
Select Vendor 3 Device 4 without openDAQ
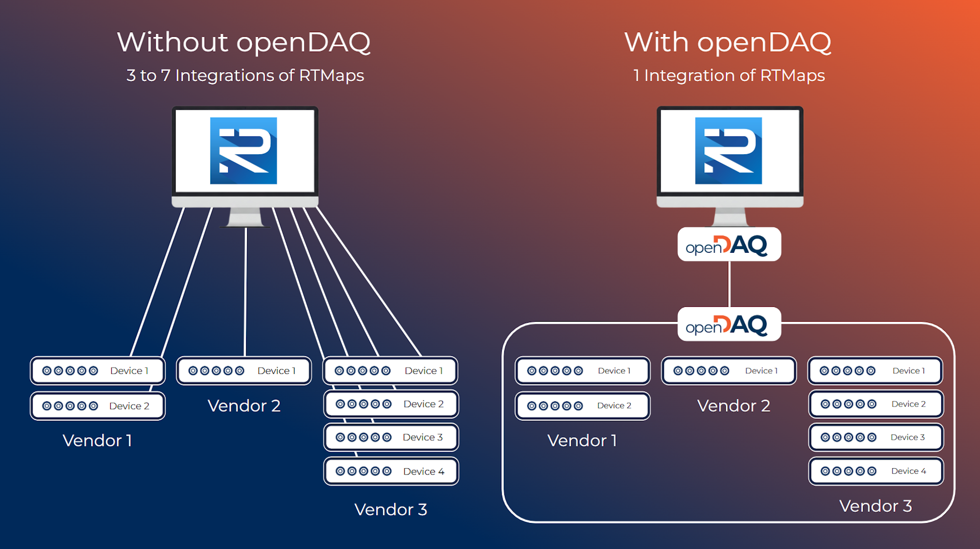click(x=391, y=471)
